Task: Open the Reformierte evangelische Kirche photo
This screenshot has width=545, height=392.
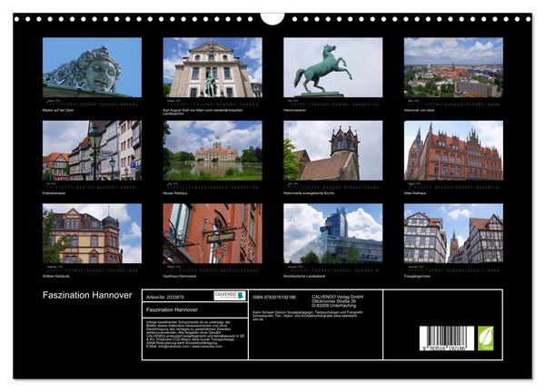Action: click(333, 151)
